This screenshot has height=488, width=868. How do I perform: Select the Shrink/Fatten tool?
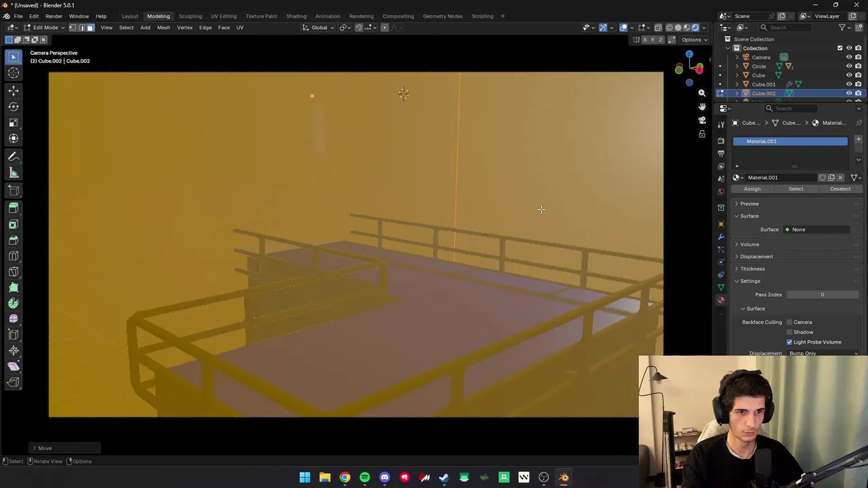coord(14,350)
